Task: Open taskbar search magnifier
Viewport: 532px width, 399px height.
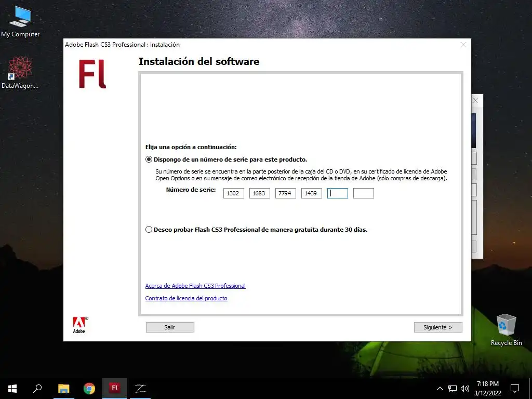Action: tap(37, 389)
